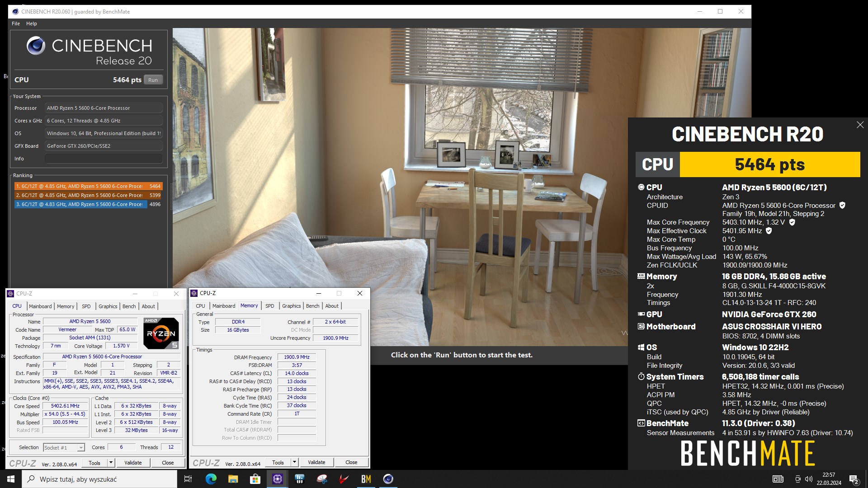Image resolution: width=868 pixels, height=488 pixels.
Task: Click Tools button in left CPU-Z window
Action: (94, 463)
